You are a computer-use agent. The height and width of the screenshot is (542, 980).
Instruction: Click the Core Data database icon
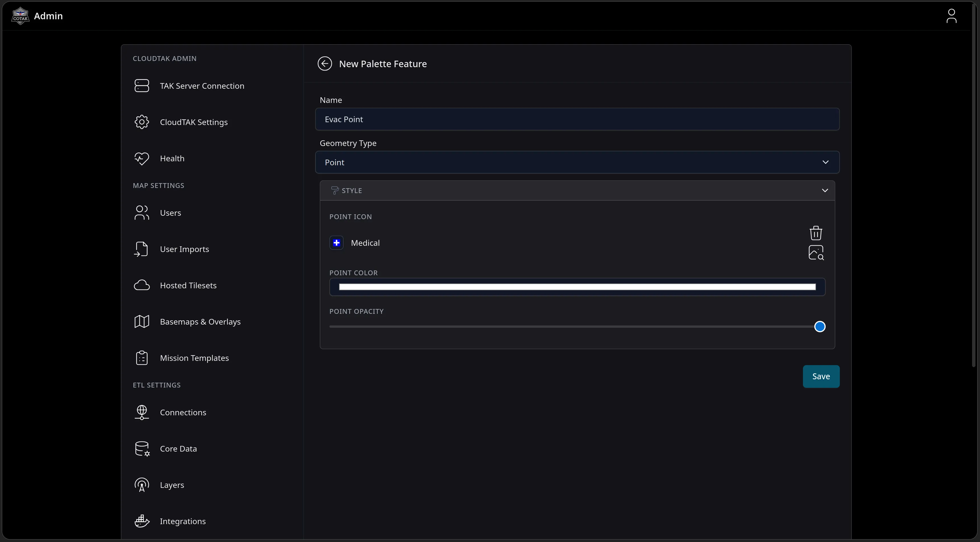(142, 448)
